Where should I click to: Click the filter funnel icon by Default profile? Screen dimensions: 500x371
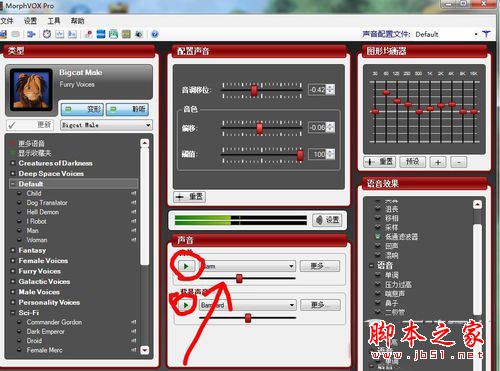click(x=486, y=34)
